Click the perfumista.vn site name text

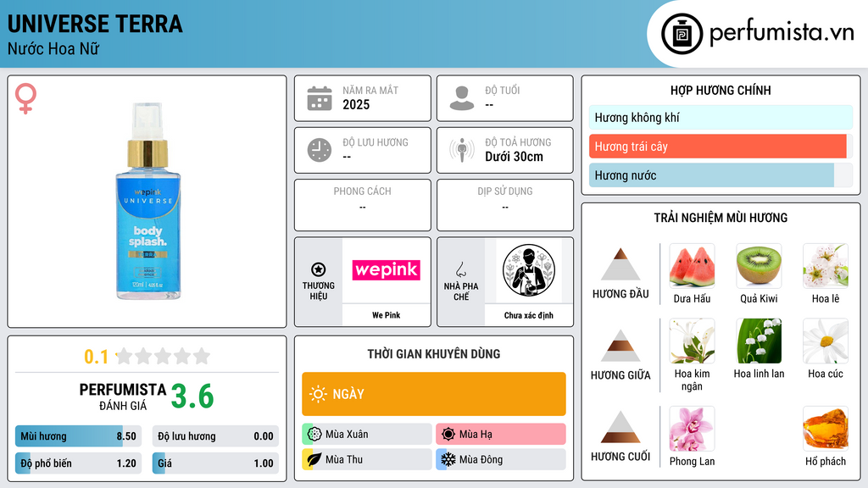pos(782,32)
